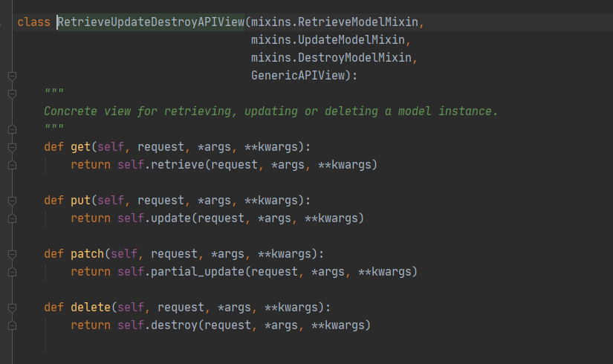Click fold end marker beside self.partial_update return line

click(12, 272)
